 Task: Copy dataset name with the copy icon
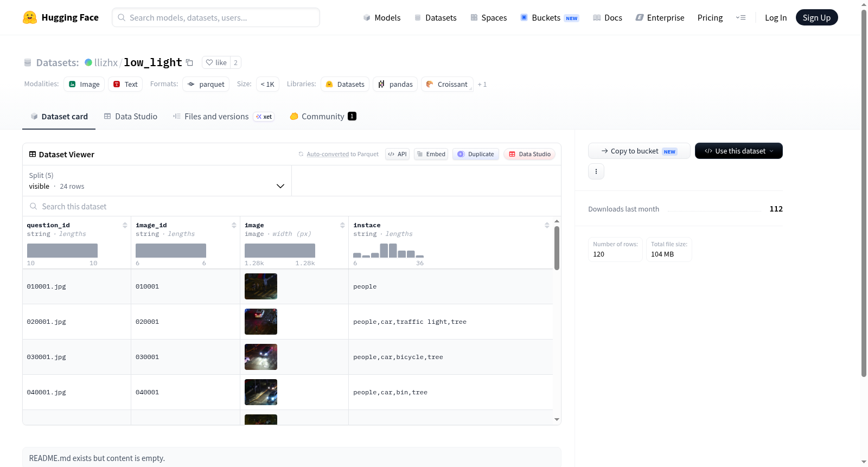pos(189,62)
